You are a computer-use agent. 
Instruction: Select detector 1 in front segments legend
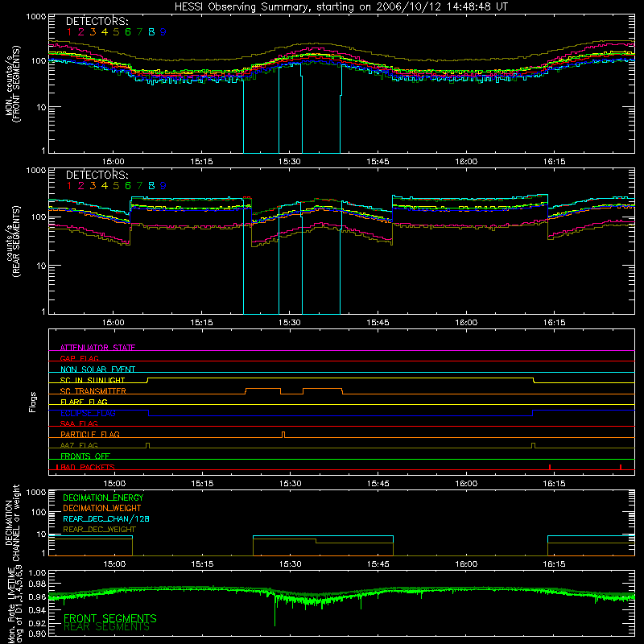tap(69, 32)
